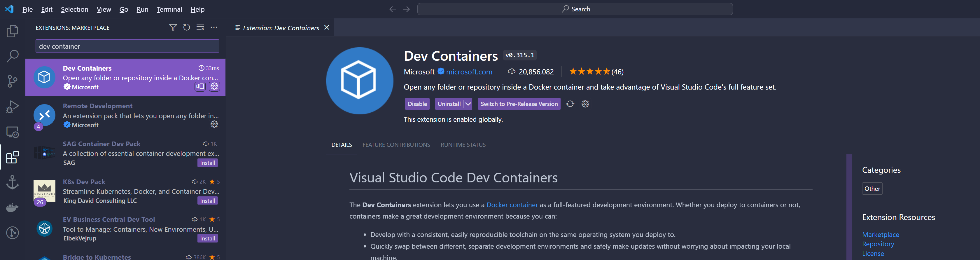Viewport: 980px width, 260px height.
Task: Open Views and More Actions ellipsis
Action: coord(214,27)
